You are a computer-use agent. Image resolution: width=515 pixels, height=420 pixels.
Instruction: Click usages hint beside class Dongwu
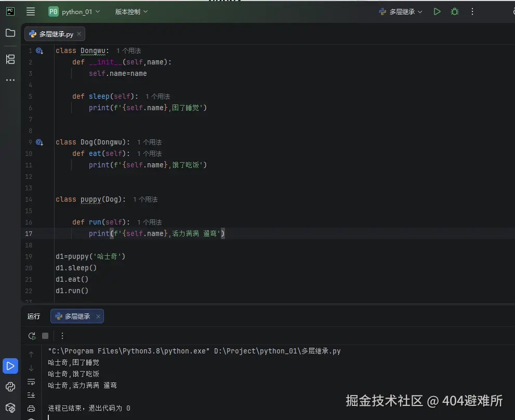129,50
